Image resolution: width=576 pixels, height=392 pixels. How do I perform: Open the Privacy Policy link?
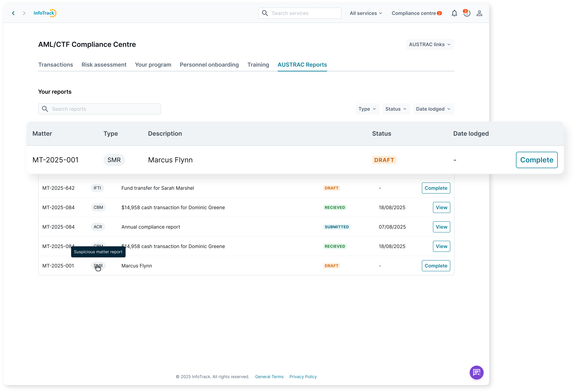pos(303,377)
